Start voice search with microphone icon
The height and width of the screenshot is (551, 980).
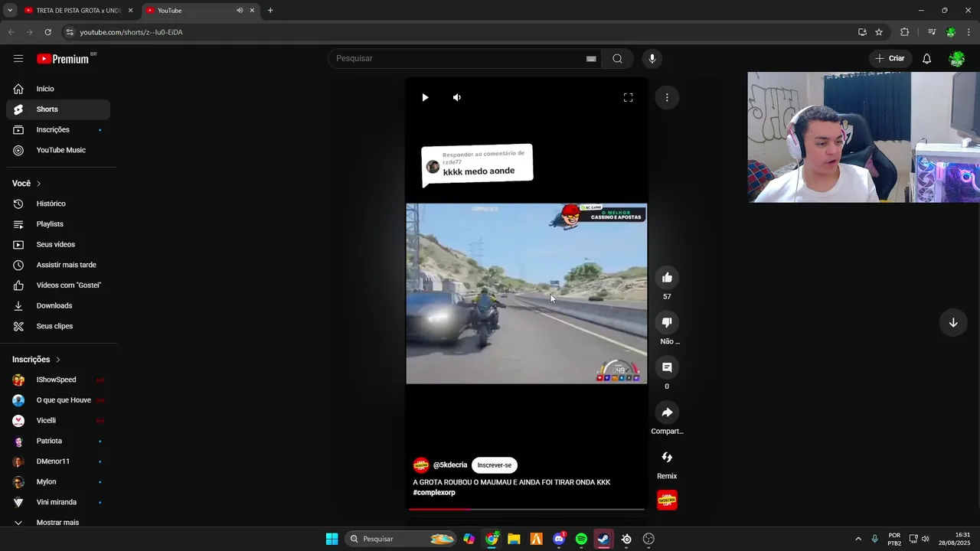(x=652, y=59)
